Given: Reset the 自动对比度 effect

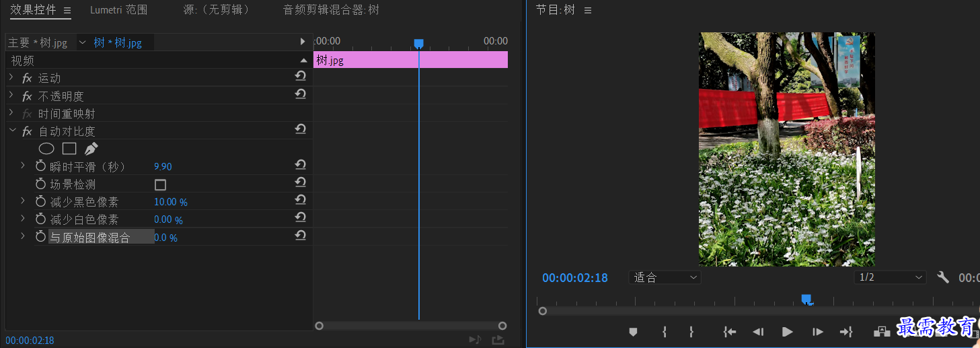Looking at the screenshot, I should point(301,129).
